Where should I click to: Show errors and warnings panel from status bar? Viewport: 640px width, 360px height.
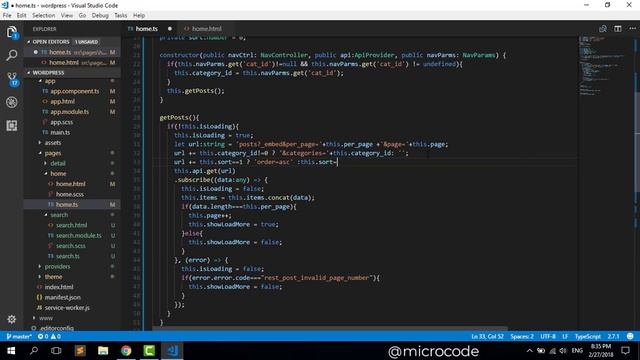click(49, 336)
